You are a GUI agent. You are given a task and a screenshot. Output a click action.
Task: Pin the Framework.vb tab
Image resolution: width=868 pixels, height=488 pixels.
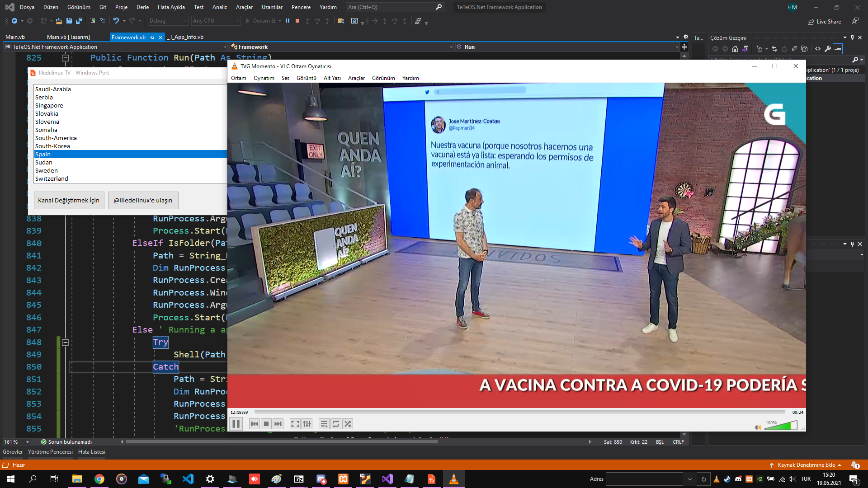tap(152, 38)
